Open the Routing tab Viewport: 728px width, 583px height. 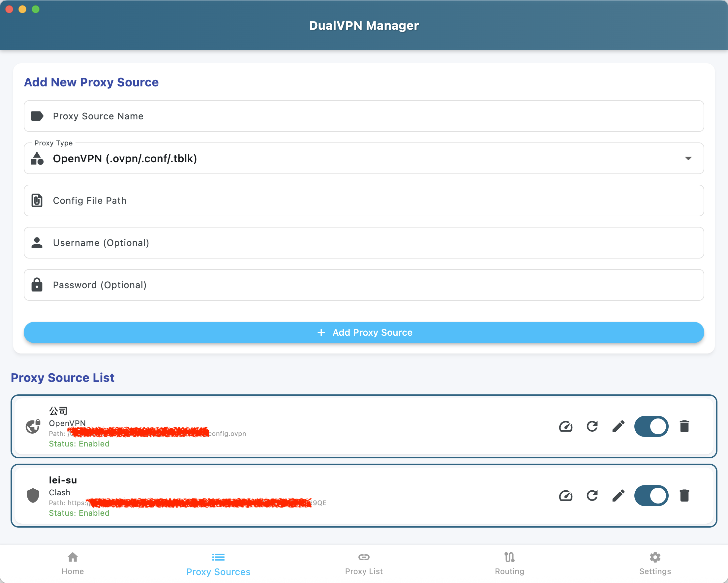pyautogui.click(x=509, y=564)
